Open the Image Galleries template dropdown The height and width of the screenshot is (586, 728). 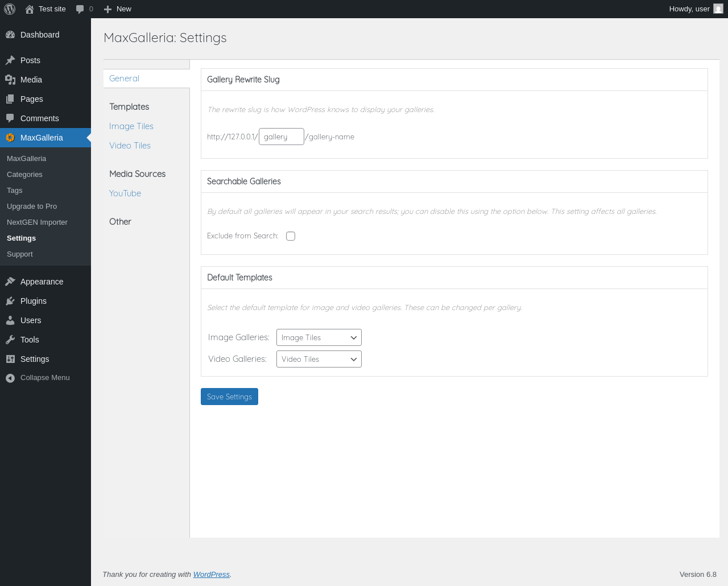point(319,337)
